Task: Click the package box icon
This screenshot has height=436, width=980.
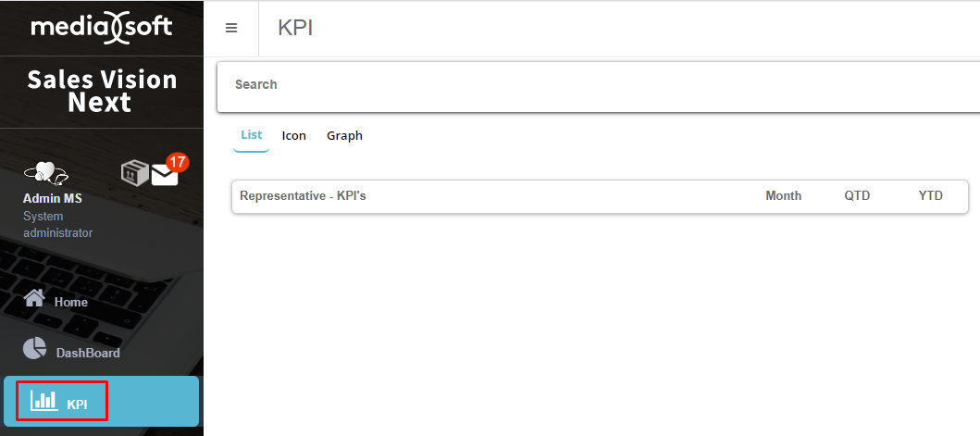Action: coord(135,172)
